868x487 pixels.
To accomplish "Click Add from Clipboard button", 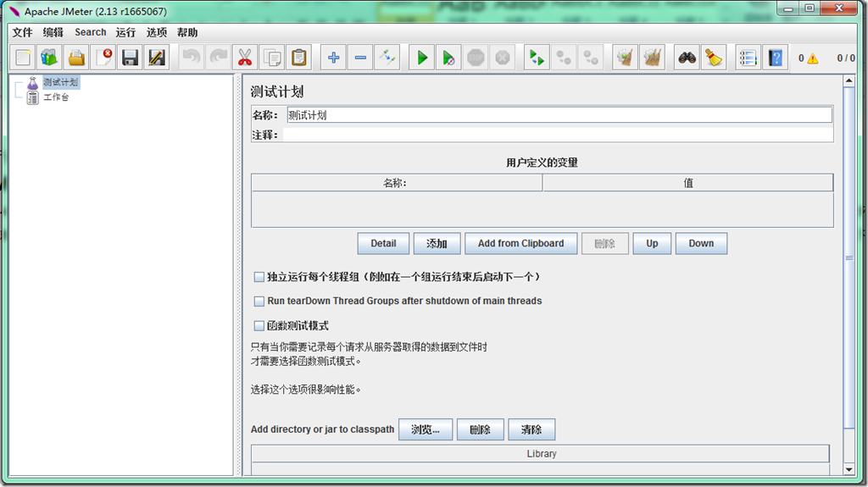I will tap(521, 244).
